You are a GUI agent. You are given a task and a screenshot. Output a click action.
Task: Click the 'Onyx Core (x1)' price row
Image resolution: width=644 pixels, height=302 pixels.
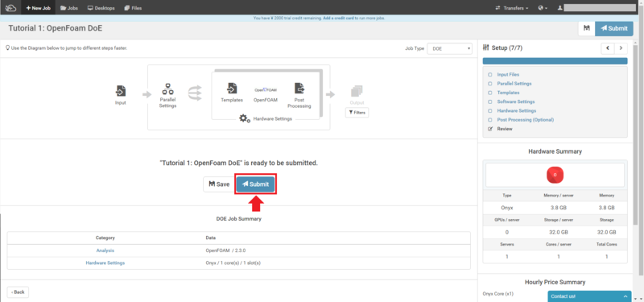click(x=497, y=293)
